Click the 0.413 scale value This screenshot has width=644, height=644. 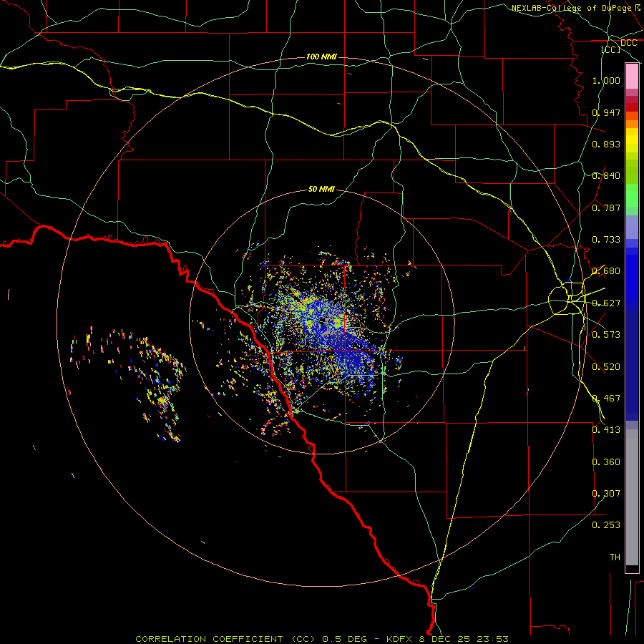pyautogui.click(x=606, y=430)
